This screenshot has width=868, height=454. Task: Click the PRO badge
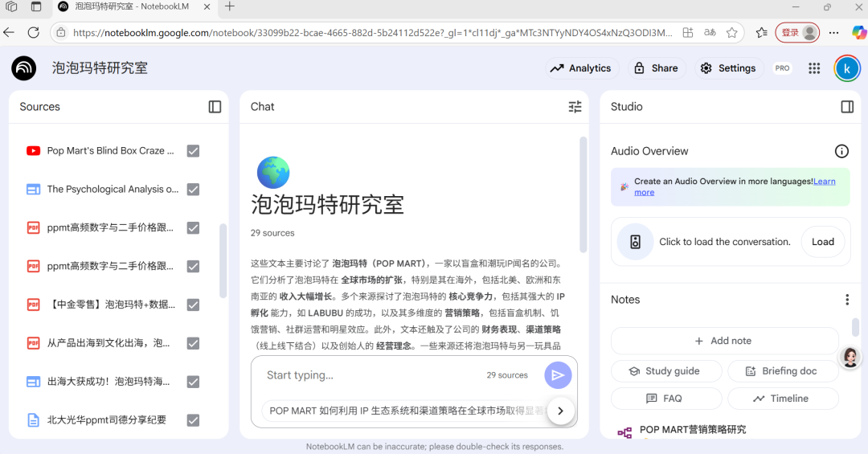coord(782,68)
